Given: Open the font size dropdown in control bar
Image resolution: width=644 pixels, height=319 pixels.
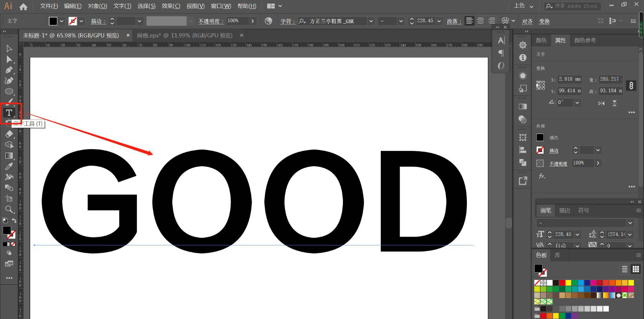Looking at the screenshot, I should pos(439,21).
